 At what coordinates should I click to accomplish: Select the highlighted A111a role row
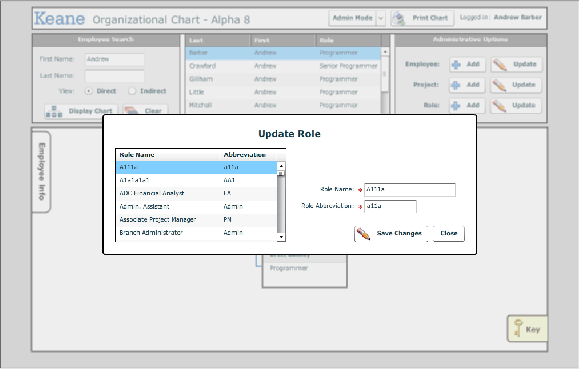tap(196, 167)
